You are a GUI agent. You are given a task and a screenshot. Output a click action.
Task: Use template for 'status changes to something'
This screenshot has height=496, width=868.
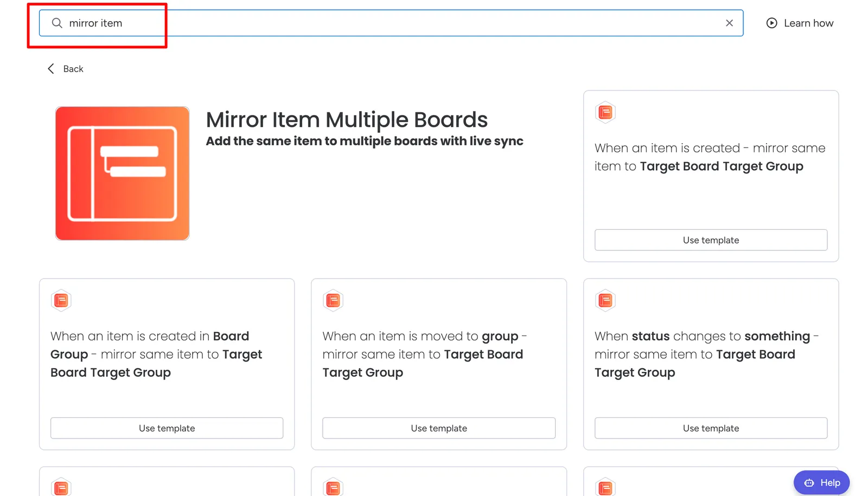click(711, 428)
